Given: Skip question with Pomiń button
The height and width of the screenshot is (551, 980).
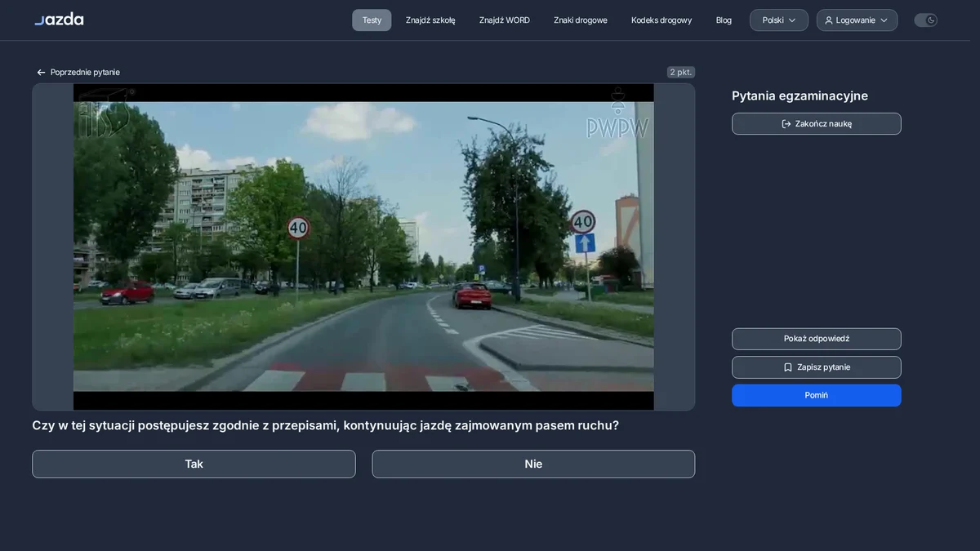Looking at the screenshot, I should [817, 395].
